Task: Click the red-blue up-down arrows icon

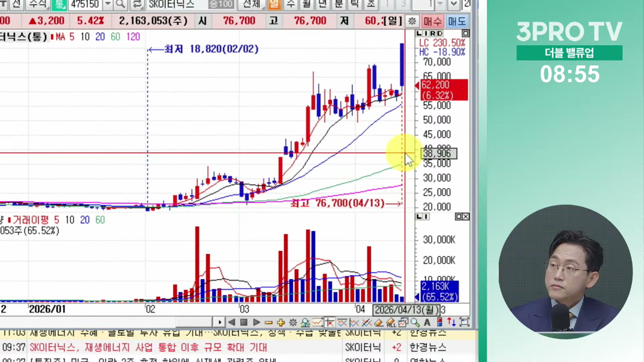Action: [x=451, y=322]
